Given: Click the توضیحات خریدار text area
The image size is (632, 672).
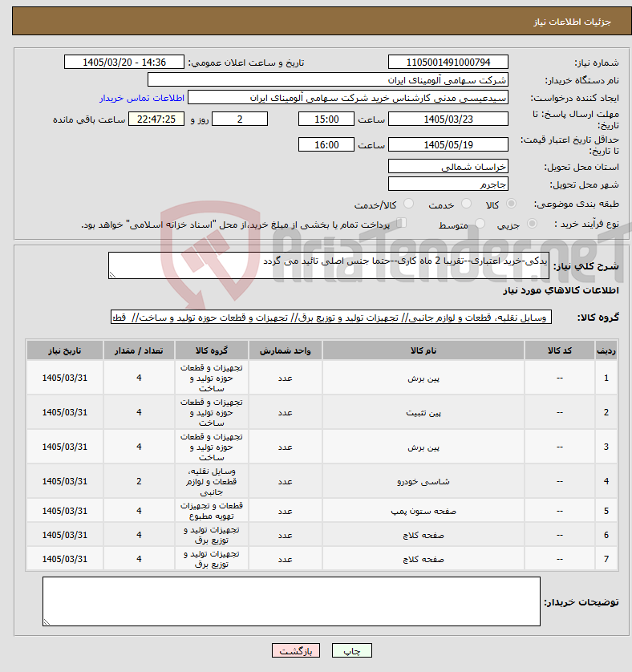Looking at the screenshot, I should (x=291, y=601).
